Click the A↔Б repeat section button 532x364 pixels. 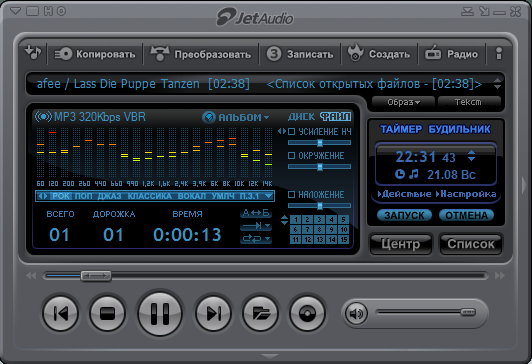coord(256,213)
